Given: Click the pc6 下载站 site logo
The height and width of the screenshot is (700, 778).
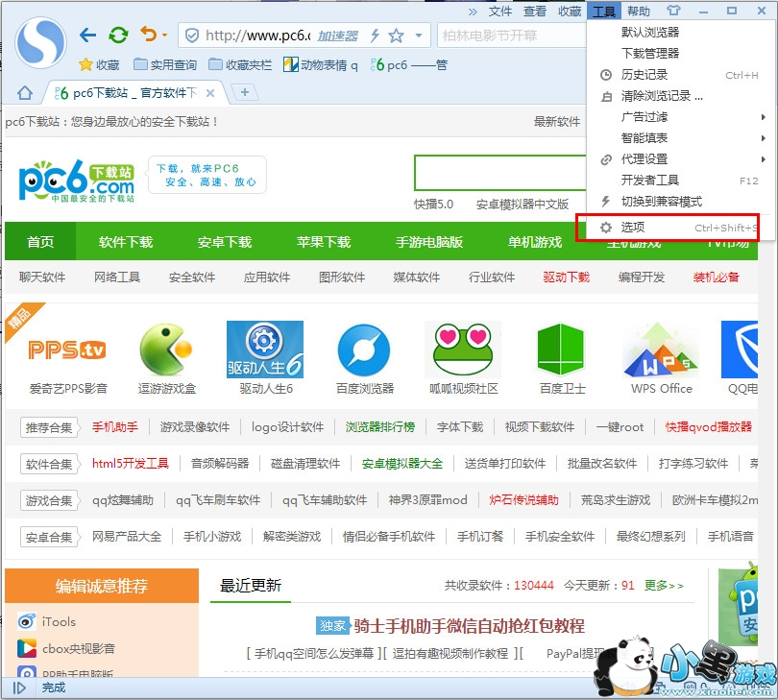Looking at the screenshot, I should (x=77, y=181).
